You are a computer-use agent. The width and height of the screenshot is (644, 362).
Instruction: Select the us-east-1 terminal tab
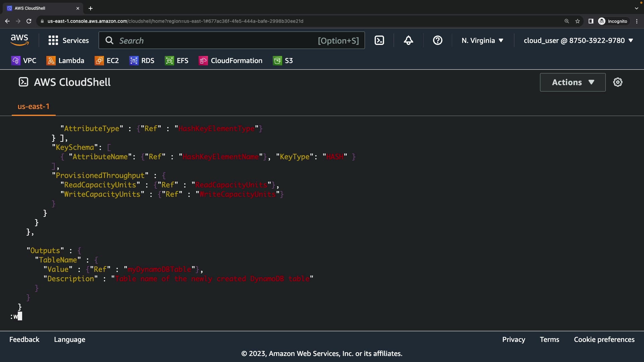point(34,107)
